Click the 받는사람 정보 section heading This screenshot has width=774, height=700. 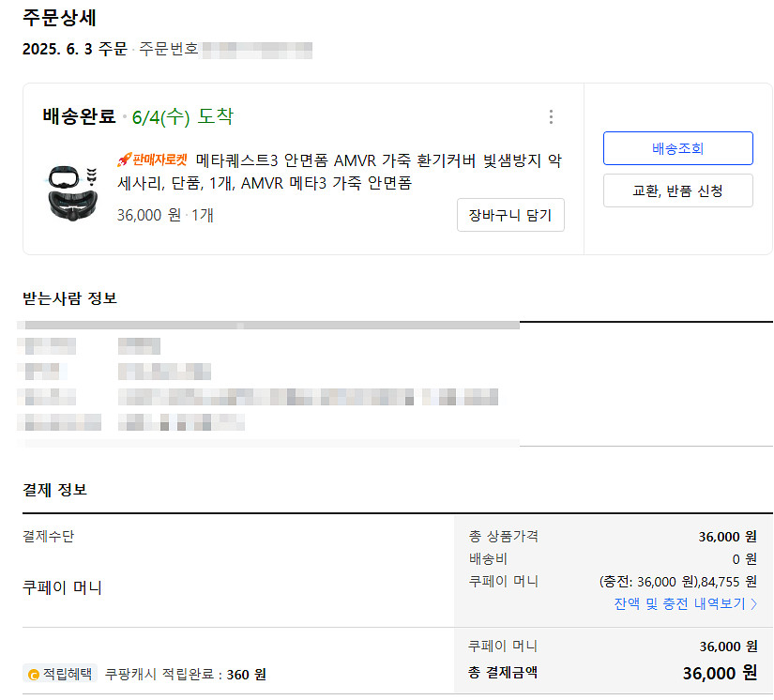click(69, 298)
